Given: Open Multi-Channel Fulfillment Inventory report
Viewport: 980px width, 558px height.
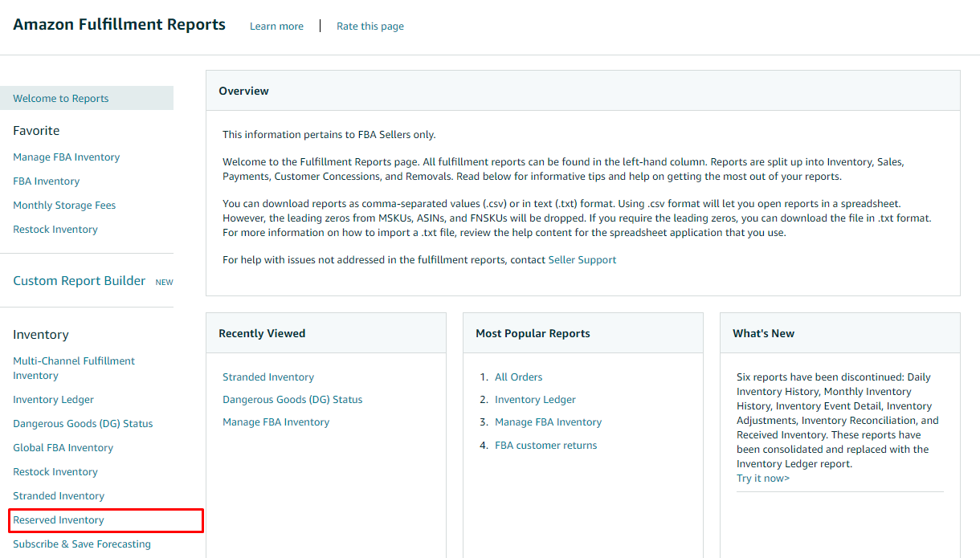Looking at the screenshot, I should click(x=74, y=369).
